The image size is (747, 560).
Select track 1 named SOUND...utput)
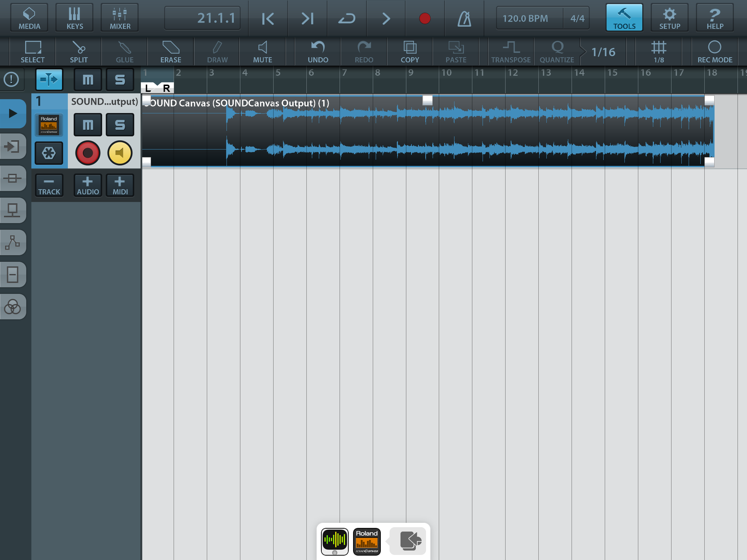pos(104,101)
